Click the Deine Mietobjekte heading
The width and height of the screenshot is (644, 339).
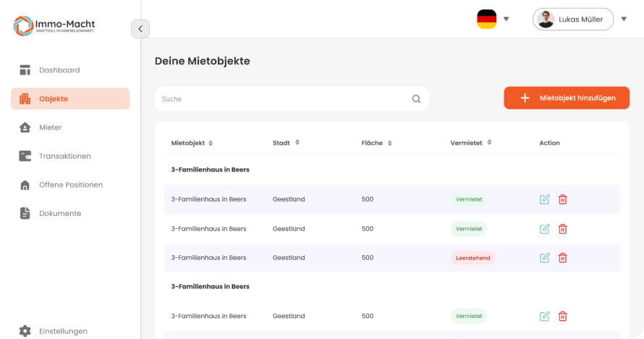click(x=202, y=62)
